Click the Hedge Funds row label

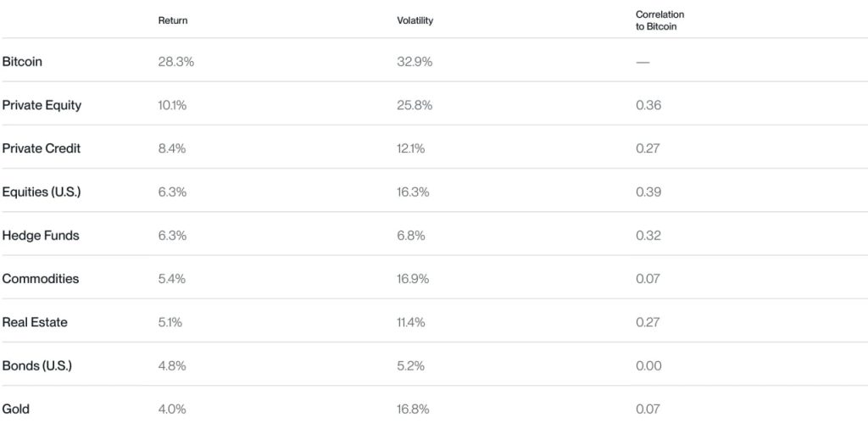point(41,235)
